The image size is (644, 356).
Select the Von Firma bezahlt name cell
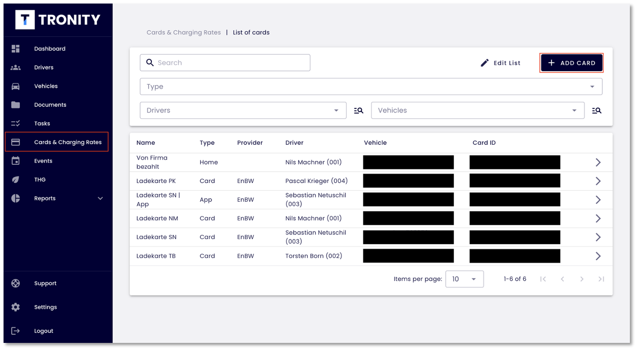click(x=152, y=162)
